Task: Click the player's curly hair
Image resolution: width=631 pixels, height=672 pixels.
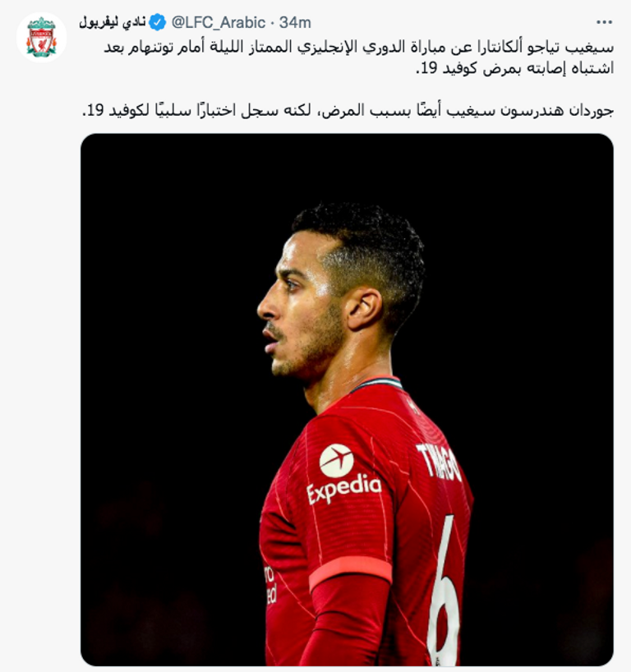Action: (x=364, y=249)
